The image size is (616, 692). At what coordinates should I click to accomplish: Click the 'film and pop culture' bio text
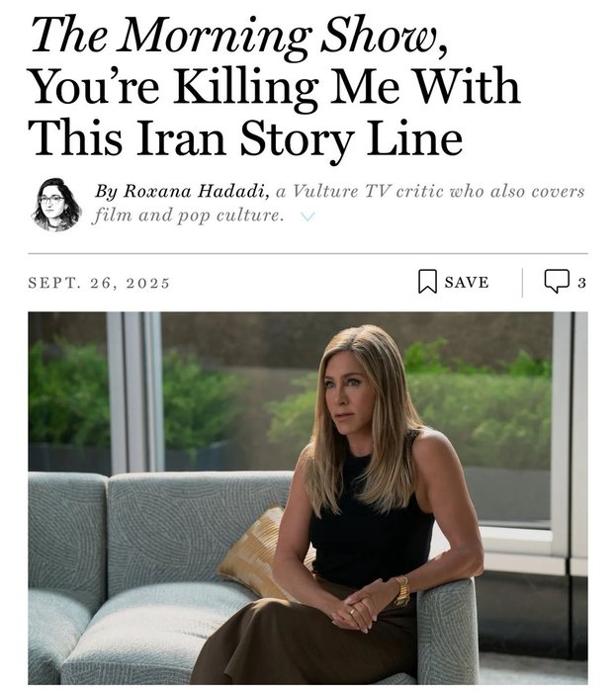click(188, 216)
